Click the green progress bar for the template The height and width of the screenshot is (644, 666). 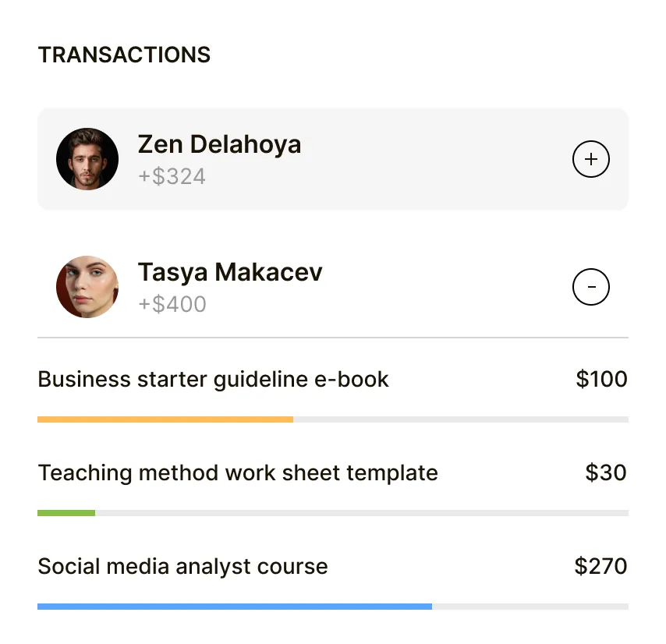[x=66, y=513]
